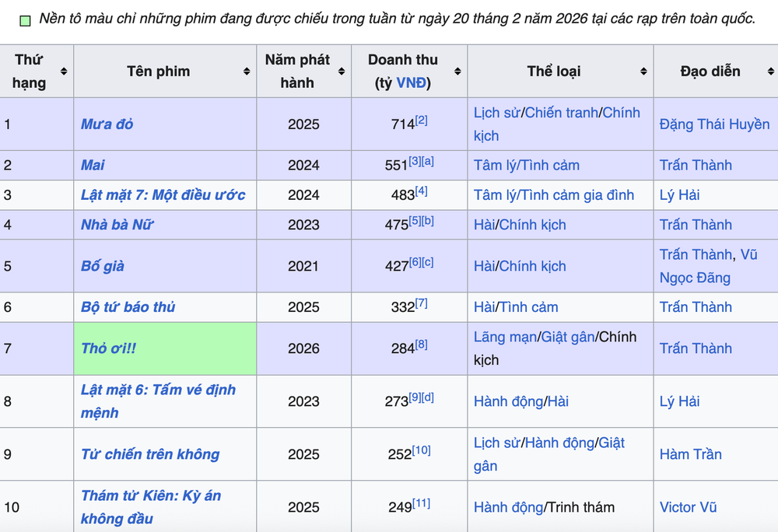Image resolution: width=778 pixels, height=532 pixels.
Task: Open the Chiến tranh genre link
Action: (x=561, y=113)
